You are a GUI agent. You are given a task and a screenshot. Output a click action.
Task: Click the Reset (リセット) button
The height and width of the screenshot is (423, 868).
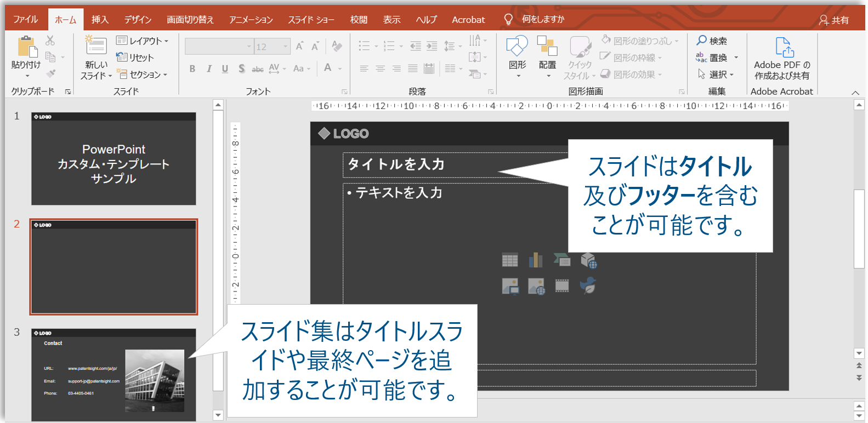(x=135, y=58)
